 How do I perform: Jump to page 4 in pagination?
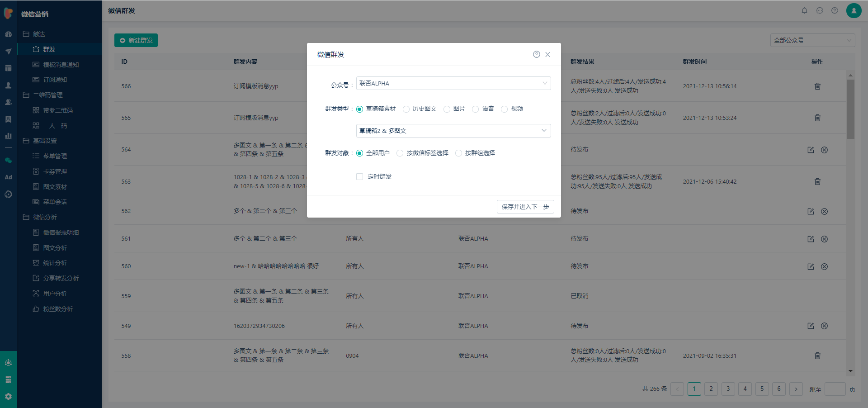(745, 389)
